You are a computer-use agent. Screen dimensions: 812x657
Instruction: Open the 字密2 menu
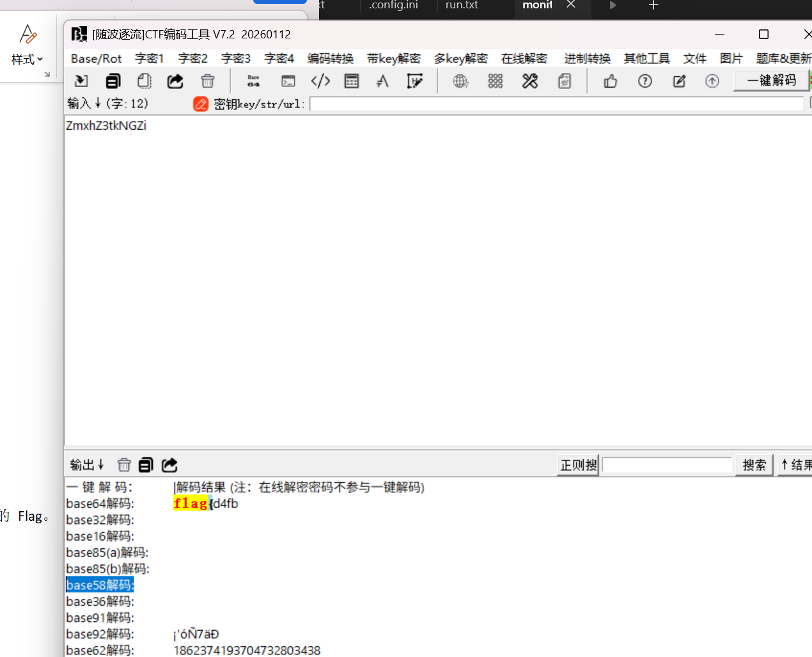192,59
